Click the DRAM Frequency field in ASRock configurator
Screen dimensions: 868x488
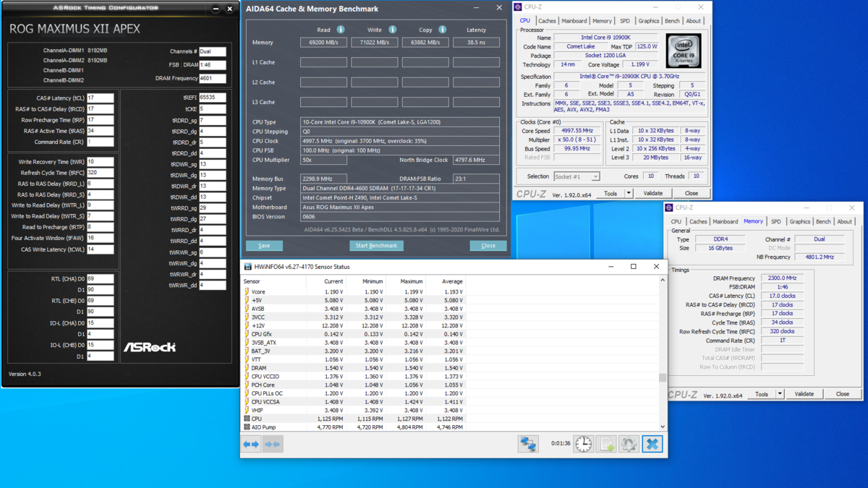pyautogui.click(x=213, y=78)
